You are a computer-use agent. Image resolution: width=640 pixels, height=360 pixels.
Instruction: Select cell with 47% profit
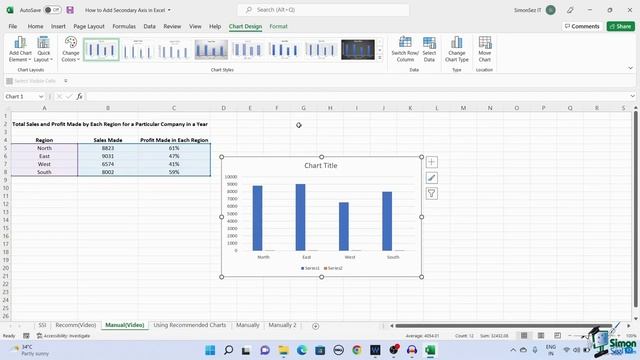point(174,156)
